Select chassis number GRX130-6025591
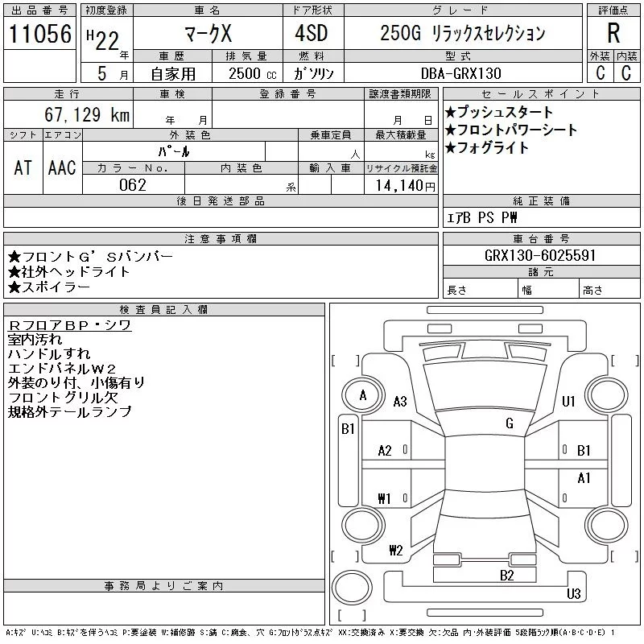644x644 pixels. coord(540,255)
